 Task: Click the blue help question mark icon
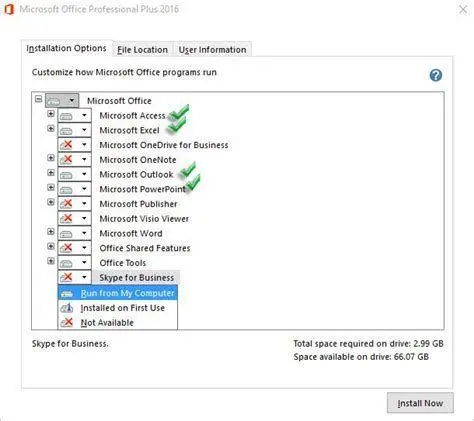pos(436,75)
